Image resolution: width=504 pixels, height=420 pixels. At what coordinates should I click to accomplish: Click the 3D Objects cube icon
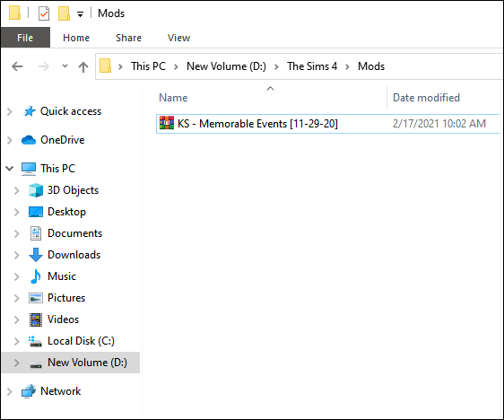pyautogui.click(x=36, y=190)
